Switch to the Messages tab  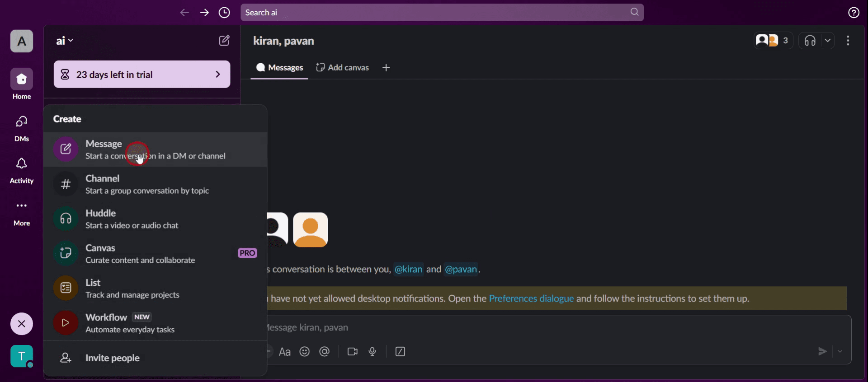(279, 68)
